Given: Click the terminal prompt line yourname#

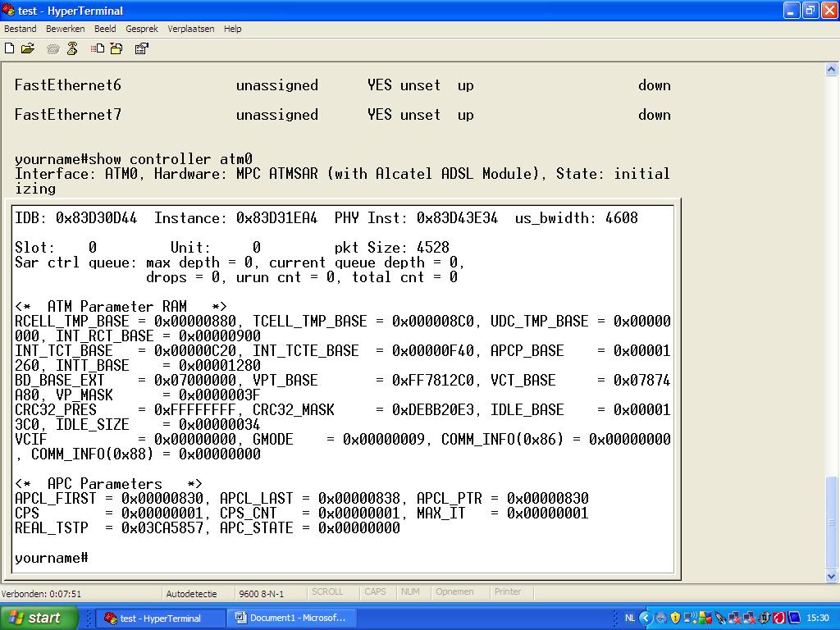Looking at the screenshot, I should [x=51, y=558].
